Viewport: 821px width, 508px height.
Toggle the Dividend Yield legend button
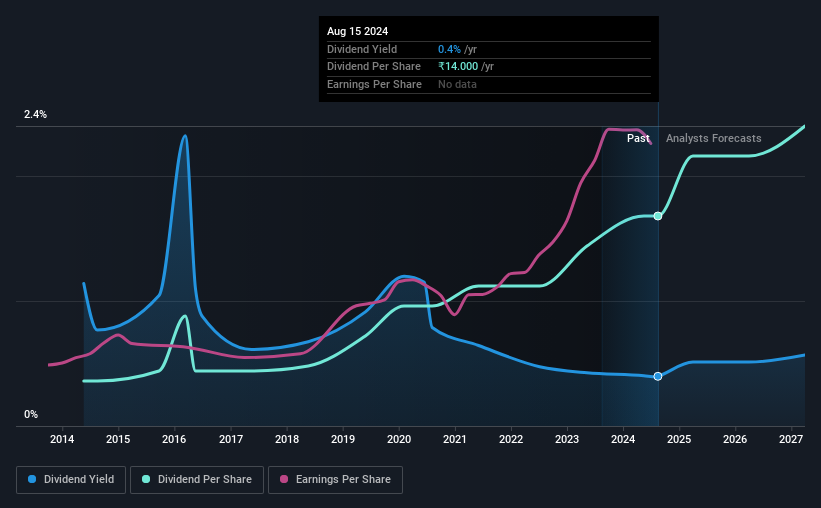[71, 480]
